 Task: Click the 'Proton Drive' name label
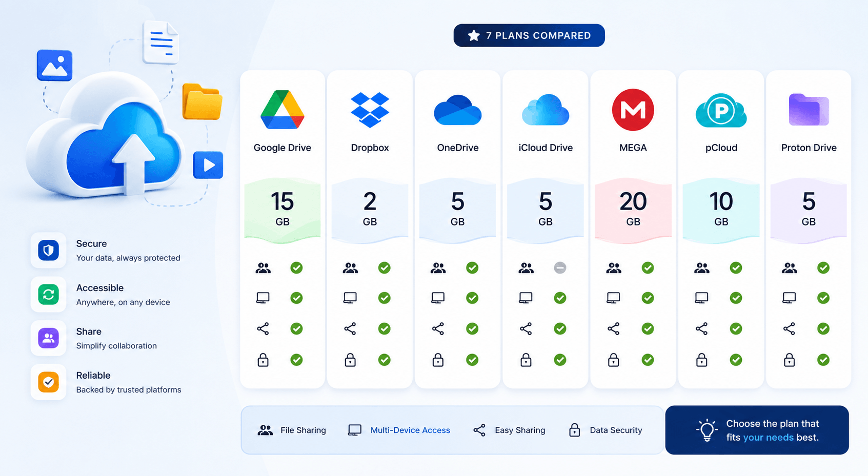[809, 148]
